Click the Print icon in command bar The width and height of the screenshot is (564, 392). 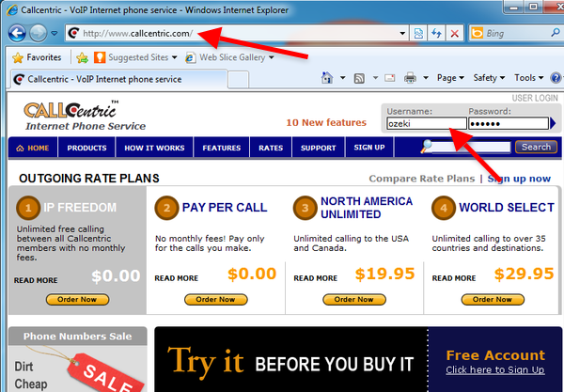409,78
